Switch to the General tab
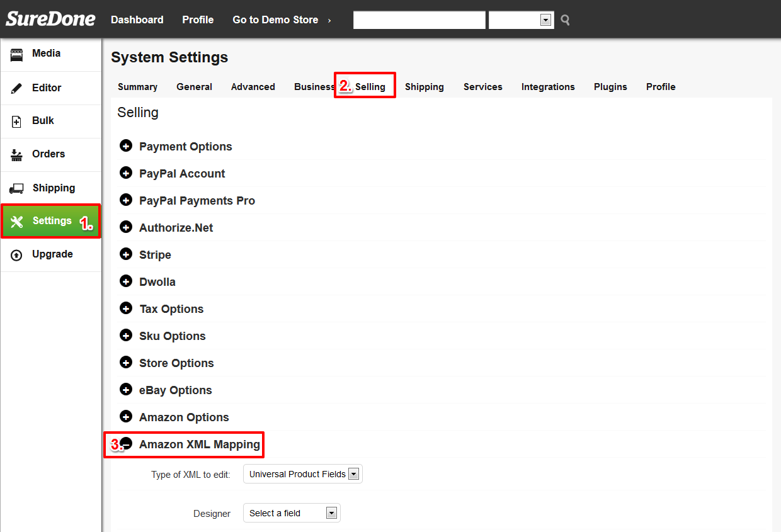This screenshot has height=532, width=781. 194,87
